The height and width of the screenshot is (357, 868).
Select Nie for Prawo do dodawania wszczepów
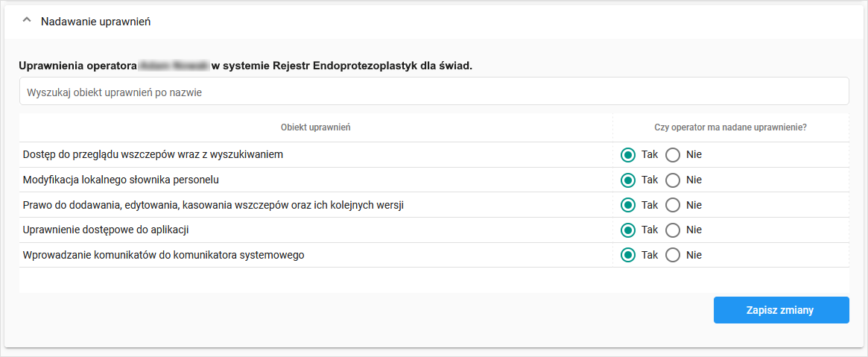click(673, 205)
